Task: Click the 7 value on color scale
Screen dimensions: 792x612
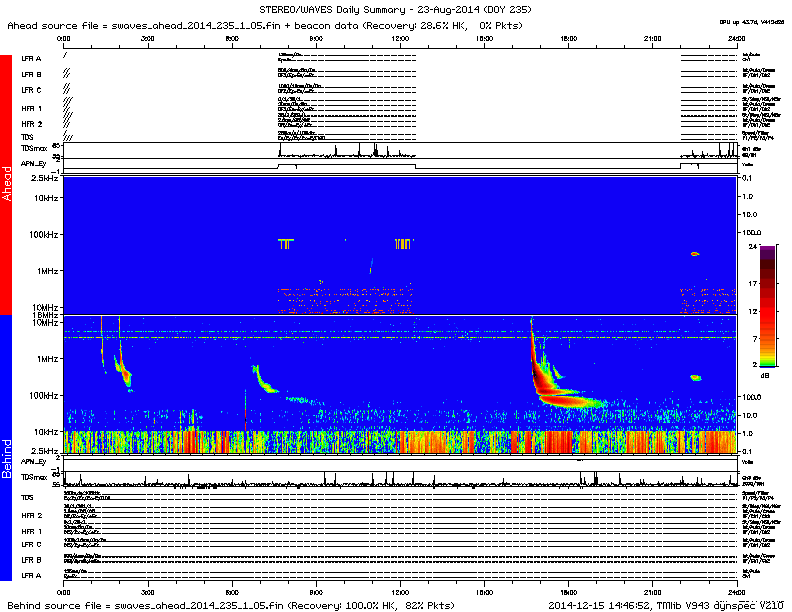Action: [x=755, y=338]
